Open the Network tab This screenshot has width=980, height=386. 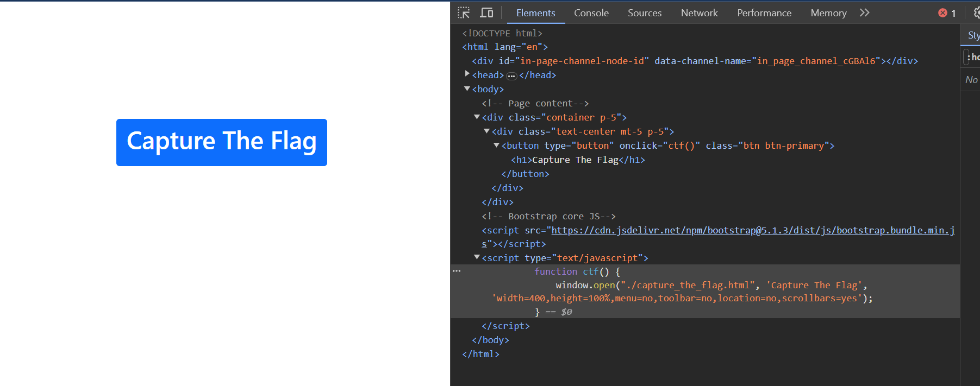pyautogui.click(x=699, y=13)
